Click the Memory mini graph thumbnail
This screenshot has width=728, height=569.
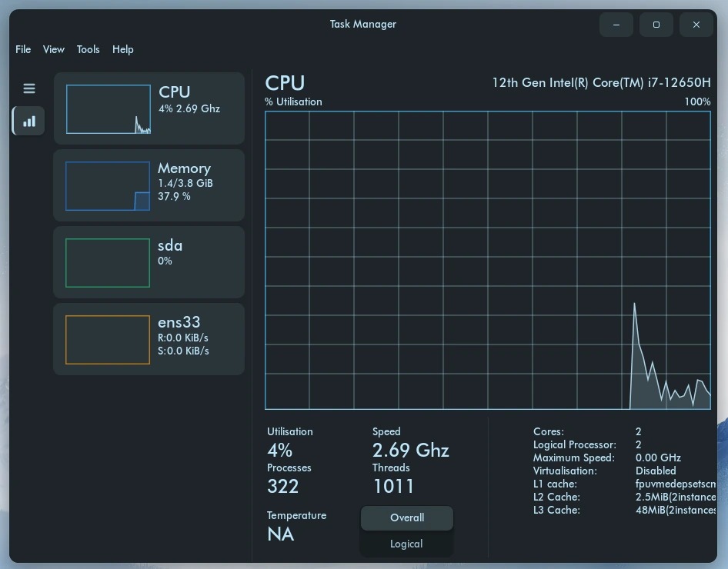[x=108, y=186]
